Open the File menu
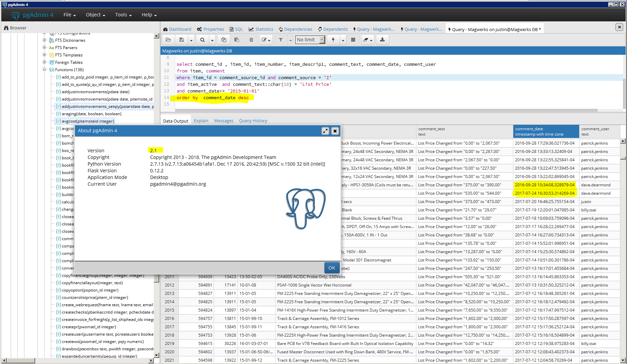Viewport: 627px width, 364px height. click(x=70, y=15)
